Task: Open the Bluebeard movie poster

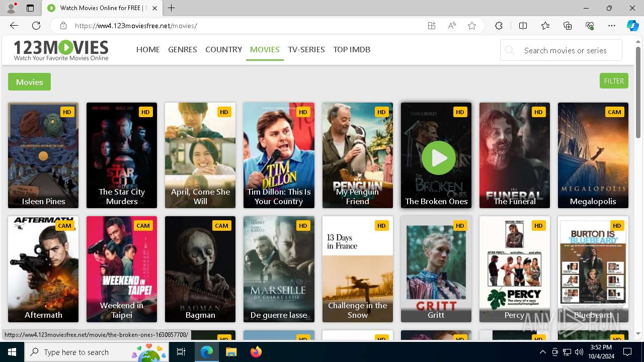Action: (593, 269)
